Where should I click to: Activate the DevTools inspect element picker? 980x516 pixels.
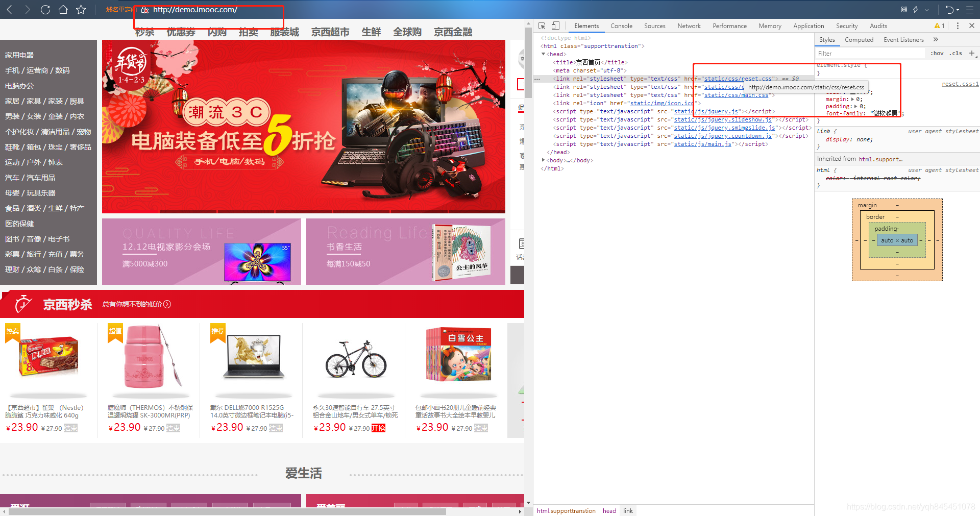(x=542, y=26)
